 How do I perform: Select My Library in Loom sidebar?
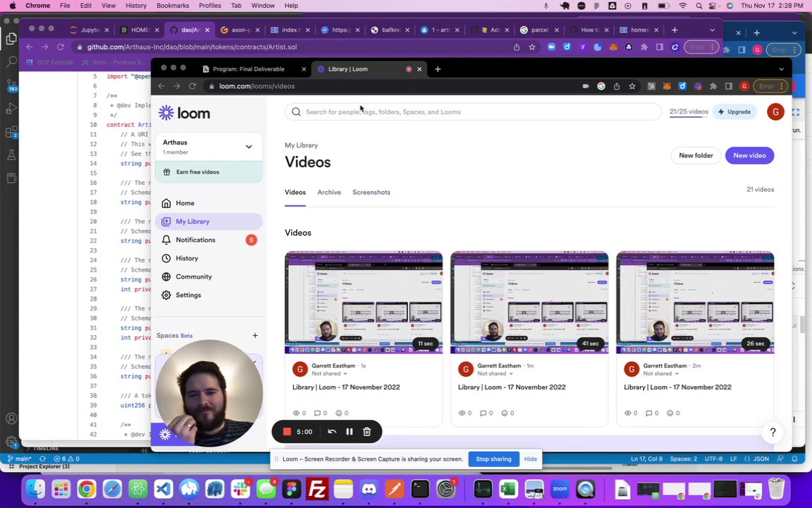209,222
